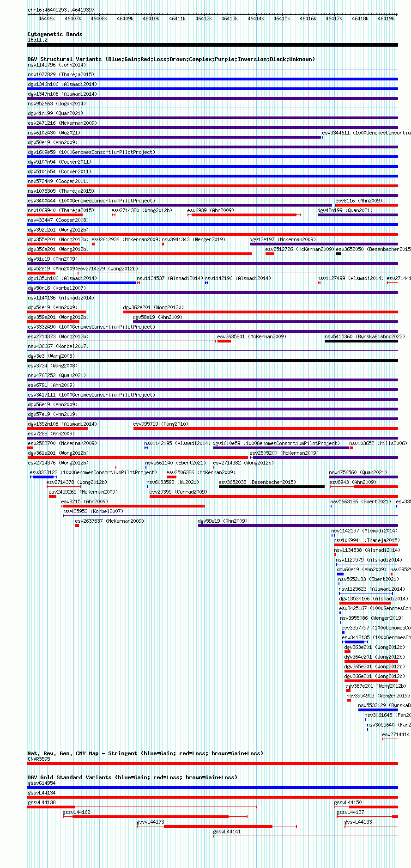Select nsv6102430 (Wu2021) label
This screenshot has width=411, height=868.
54,133
